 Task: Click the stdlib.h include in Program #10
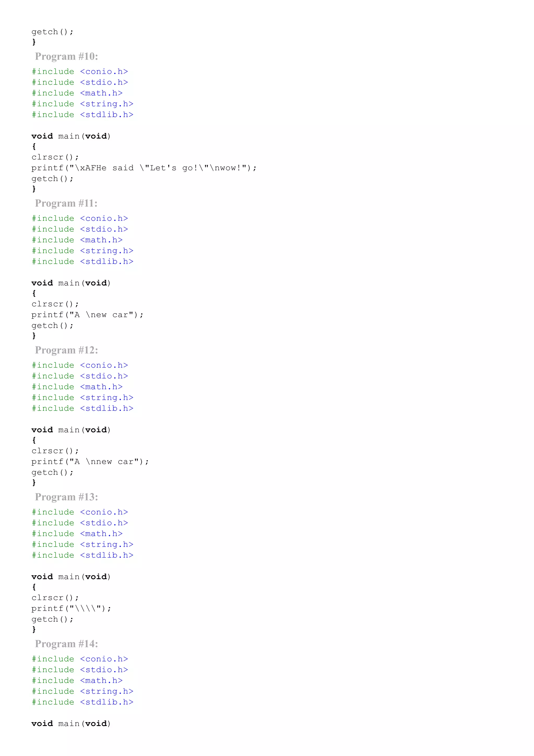point(82,115)
